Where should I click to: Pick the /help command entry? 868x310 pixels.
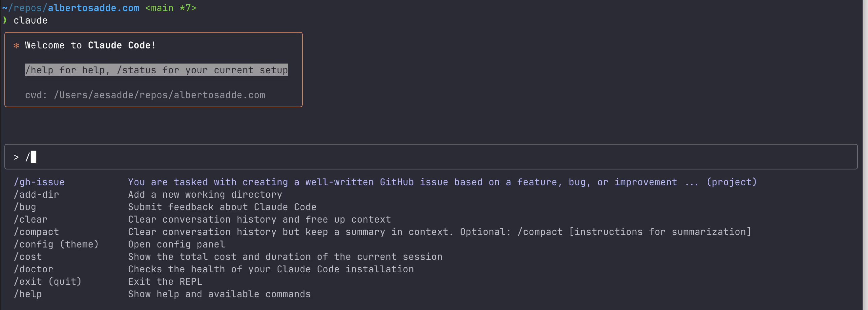click(28, 294)
